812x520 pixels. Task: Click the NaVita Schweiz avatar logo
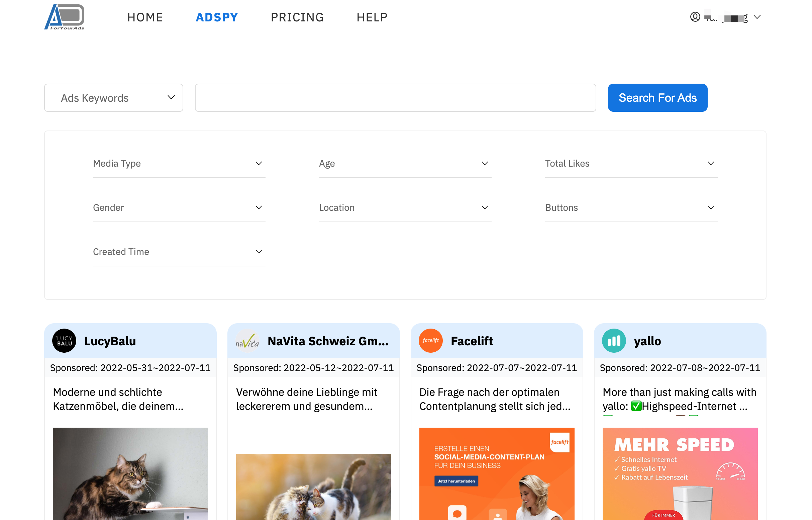coord(247,341)
